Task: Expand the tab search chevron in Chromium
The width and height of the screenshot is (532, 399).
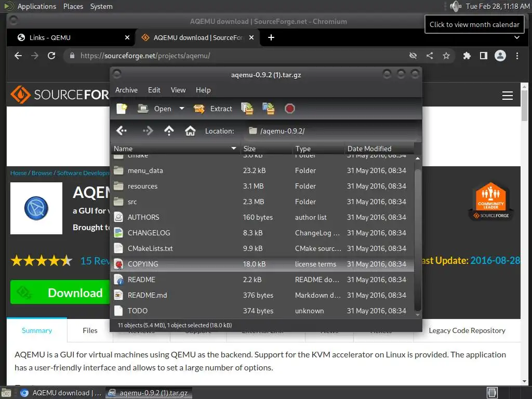Action: tap(517, 37)
